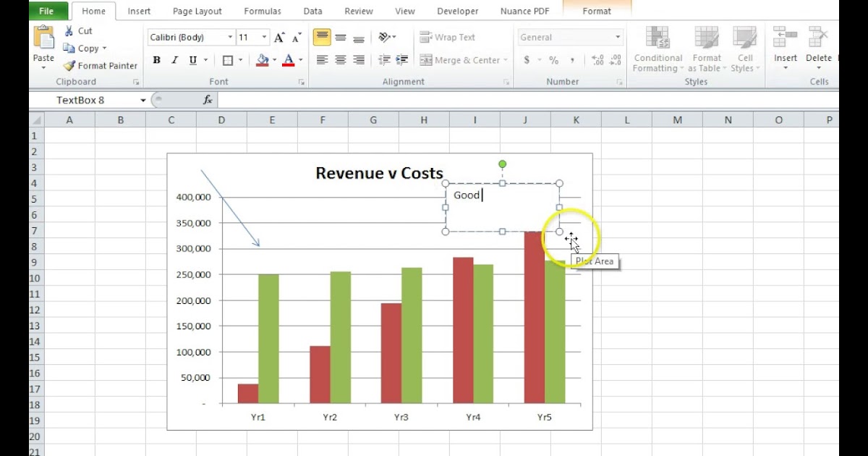
Task: Open the General number format dropdown
Action: (x=618, y=37)
